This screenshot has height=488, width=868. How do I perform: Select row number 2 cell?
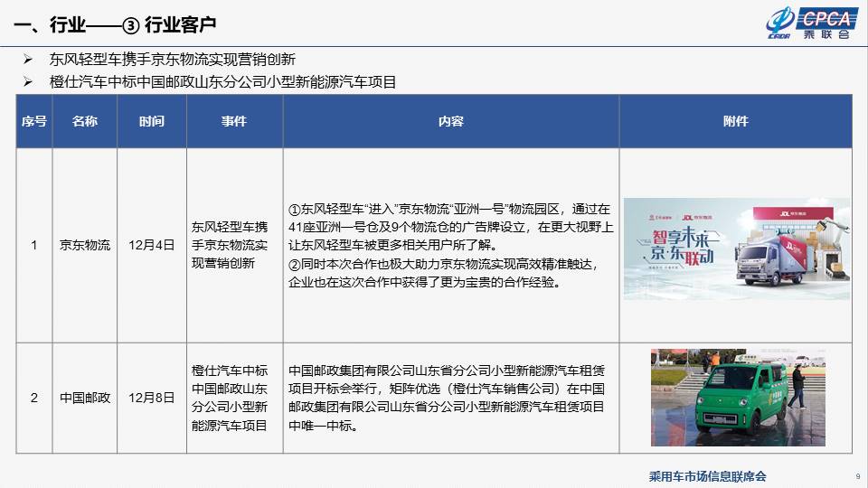34,398
